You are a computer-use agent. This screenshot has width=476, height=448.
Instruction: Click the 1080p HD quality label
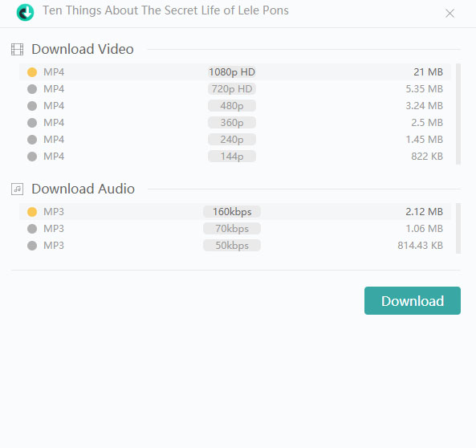click(x=232, y=72)
